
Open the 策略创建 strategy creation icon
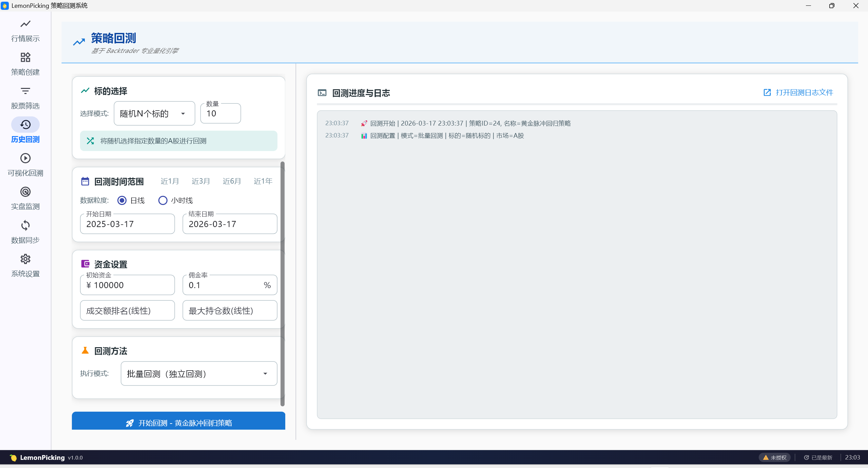pos(25,57)
